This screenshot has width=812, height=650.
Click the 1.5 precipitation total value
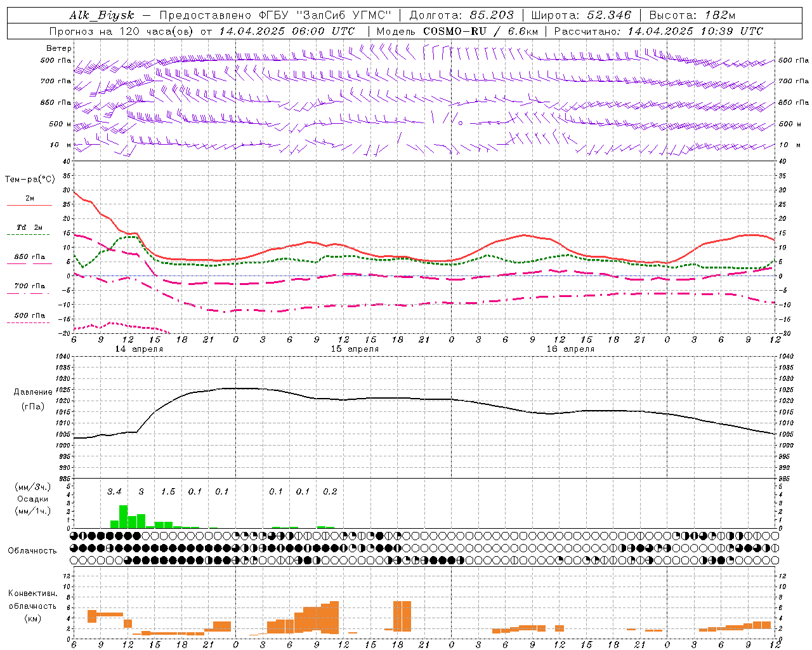[168, 492]
